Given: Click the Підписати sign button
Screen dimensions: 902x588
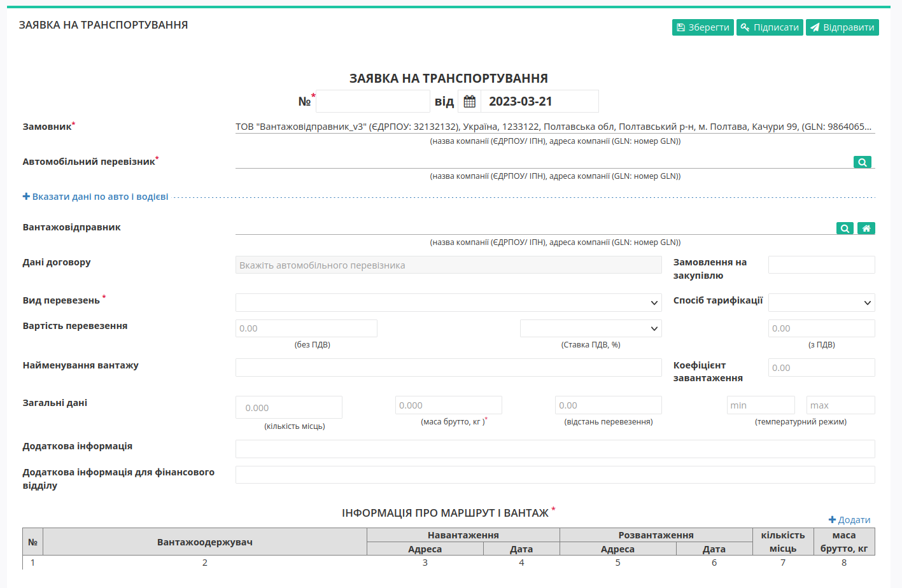Looking at the screenshot, I should coord(770,27).
